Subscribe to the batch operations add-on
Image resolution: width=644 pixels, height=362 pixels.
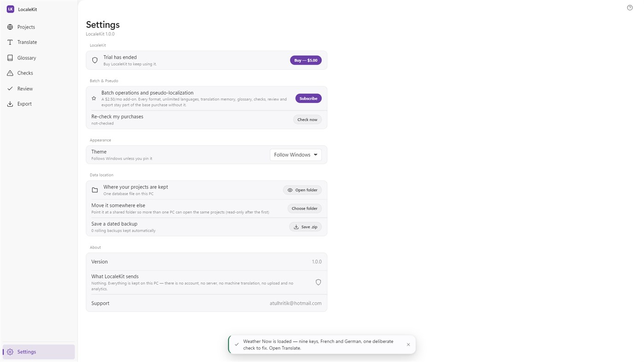point(308,98)
